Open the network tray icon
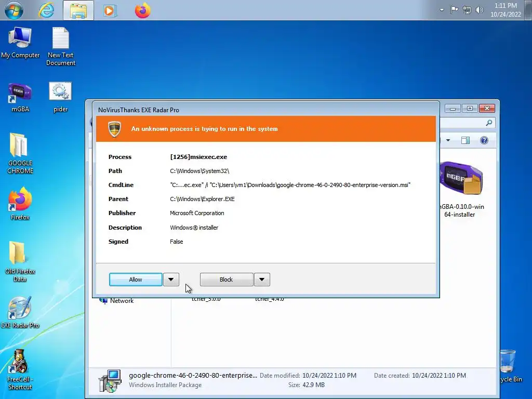Screen dimensions: 532x399 (467, 10)
